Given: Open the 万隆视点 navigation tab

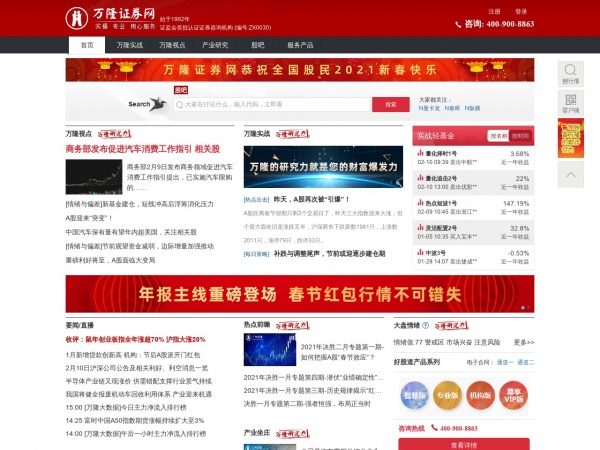Looking at the screenshot, I should pyautogui.click(x=172, y=45).
